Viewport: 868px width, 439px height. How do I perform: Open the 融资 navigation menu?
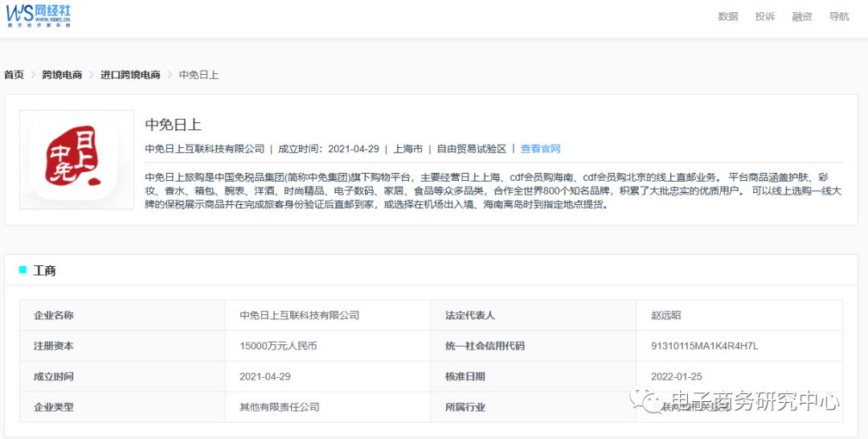click(802, 17)
